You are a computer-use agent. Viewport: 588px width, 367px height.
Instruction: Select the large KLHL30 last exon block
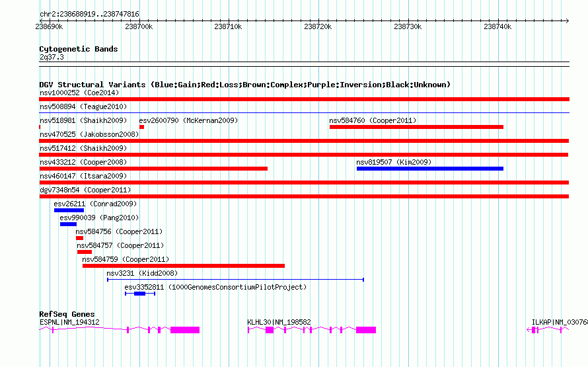click(x=366, y=330)
